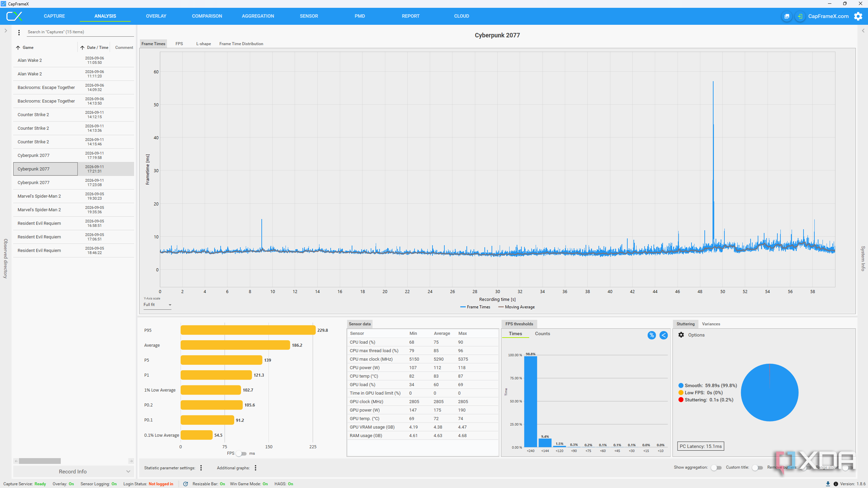Collapse the System Info panel chevron
Viewport: 868px width, 488px height.
[x=863, y=31]
